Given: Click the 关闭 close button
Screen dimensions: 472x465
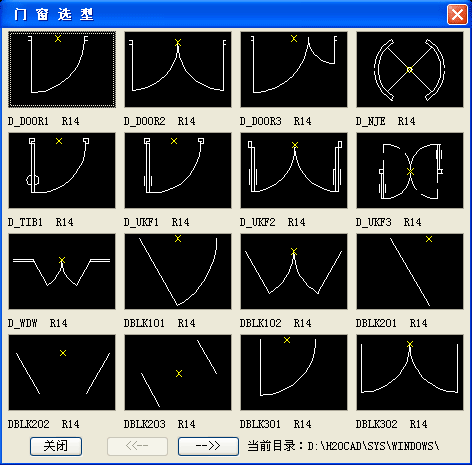Looking at the screenshot, I should tap(56, 446).
